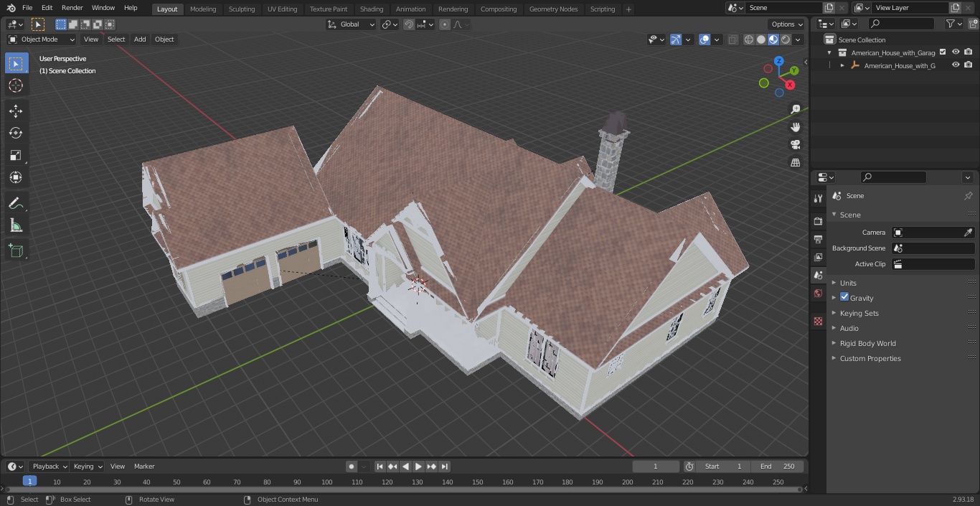Select the Add Cube tool
980x506 pixels.
[x=16, y=251]
